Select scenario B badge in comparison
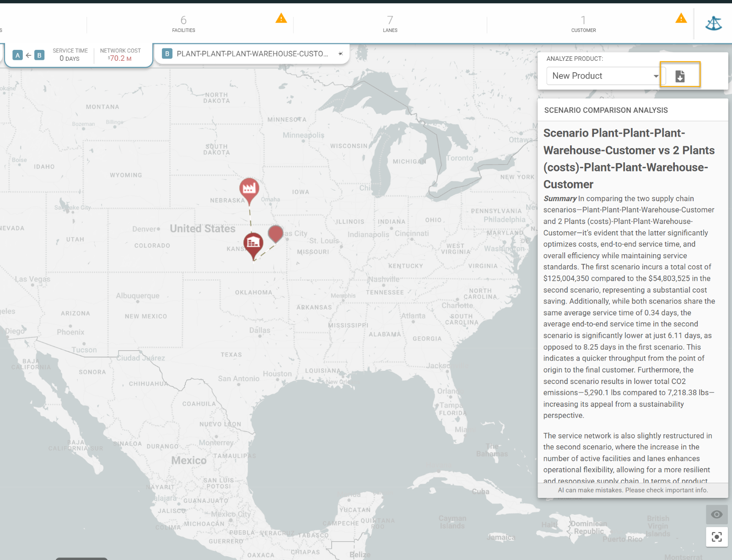This screenshot has width=732, height=560. click(39, 55)
